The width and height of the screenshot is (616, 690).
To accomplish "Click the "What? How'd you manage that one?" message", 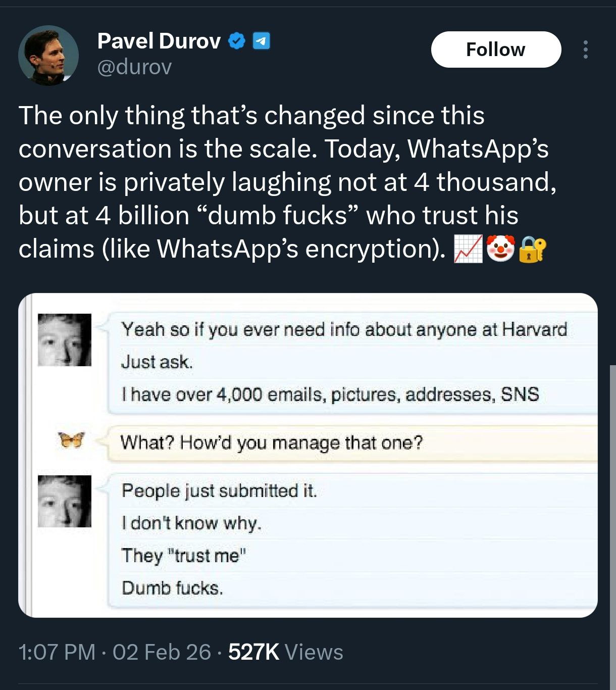I will 272,443.
